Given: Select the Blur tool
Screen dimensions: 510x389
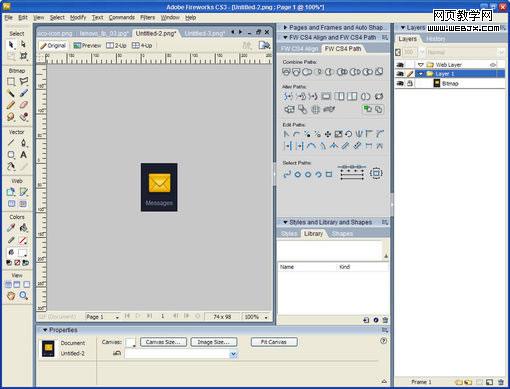Looking at the screenshot, I should pos(11,117).
